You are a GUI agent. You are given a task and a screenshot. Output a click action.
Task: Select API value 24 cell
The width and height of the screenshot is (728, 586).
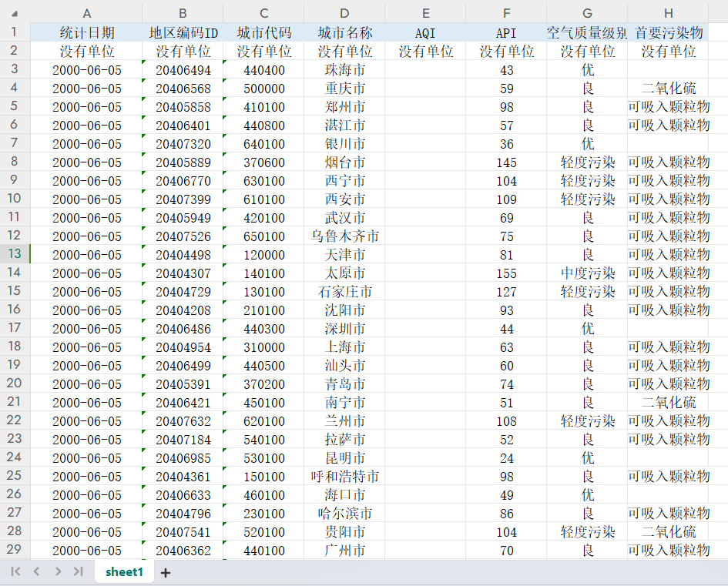[506, 457]
